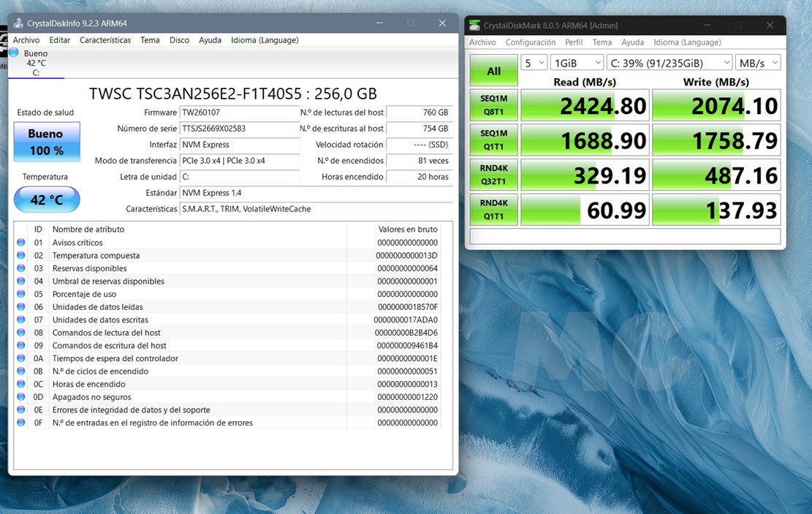Click status orb for Horas de encendido row

(x=20, y=384)
